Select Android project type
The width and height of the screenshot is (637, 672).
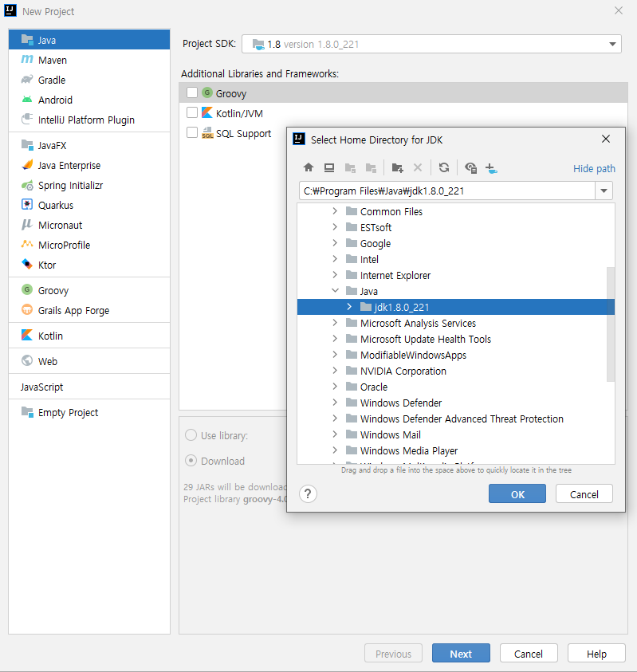tap(89, 100)
